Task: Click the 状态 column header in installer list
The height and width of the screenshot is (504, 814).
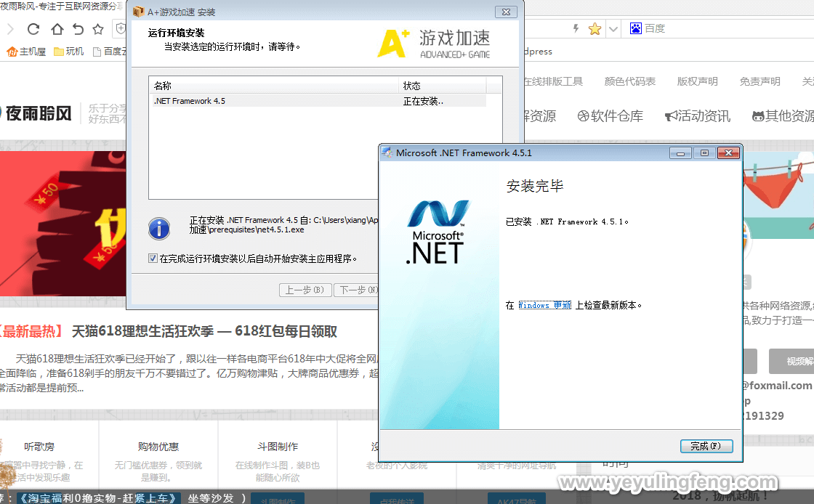Action: [443, 86]
